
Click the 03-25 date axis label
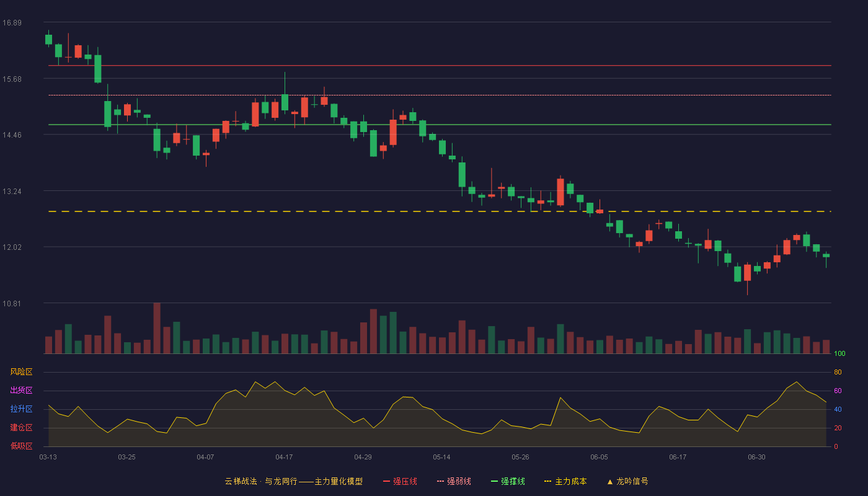pos(126,457)
